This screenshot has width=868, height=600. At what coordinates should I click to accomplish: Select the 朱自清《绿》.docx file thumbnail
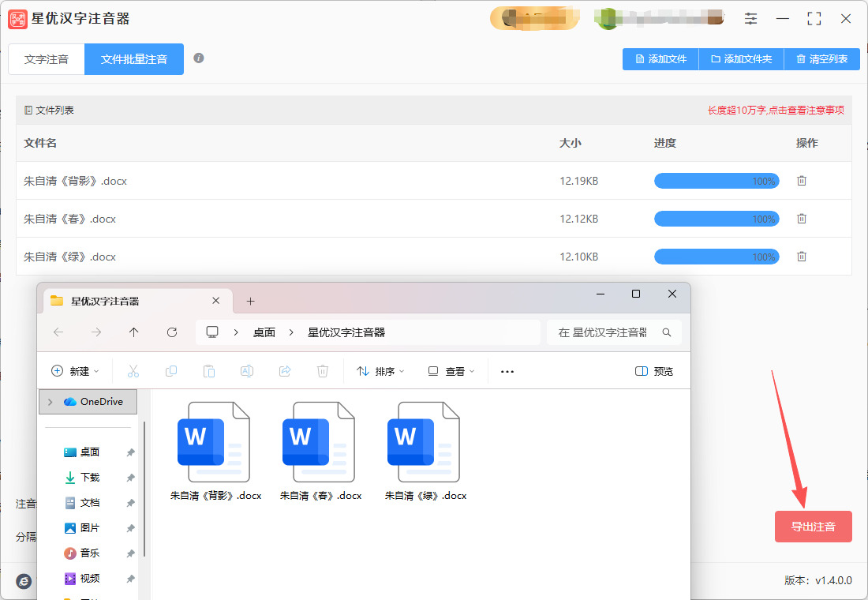pos(425,442)
